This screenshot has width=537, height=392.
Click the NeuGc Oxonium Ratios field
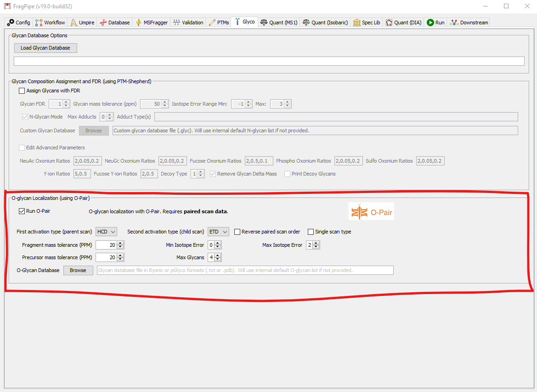coord(173,161)
